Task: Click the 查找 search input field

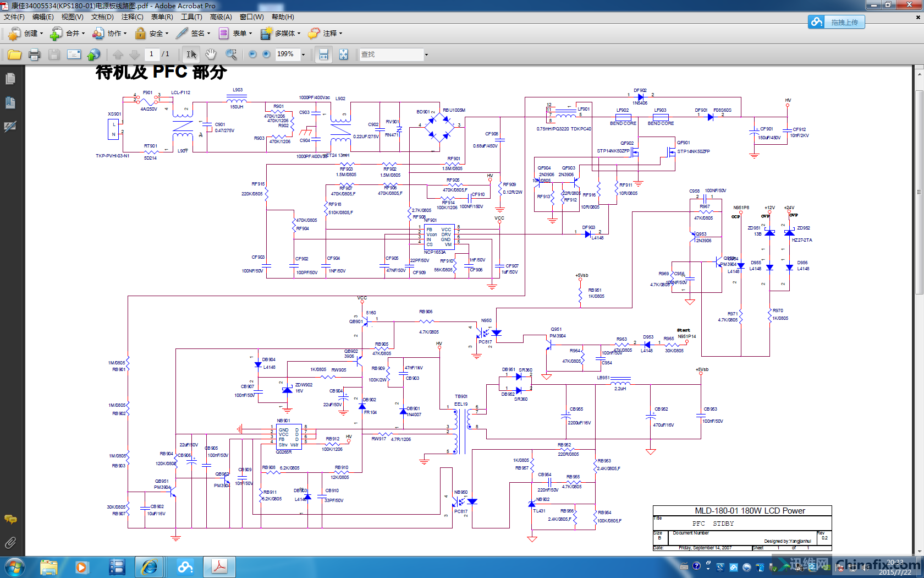Action: click(391, 54)
